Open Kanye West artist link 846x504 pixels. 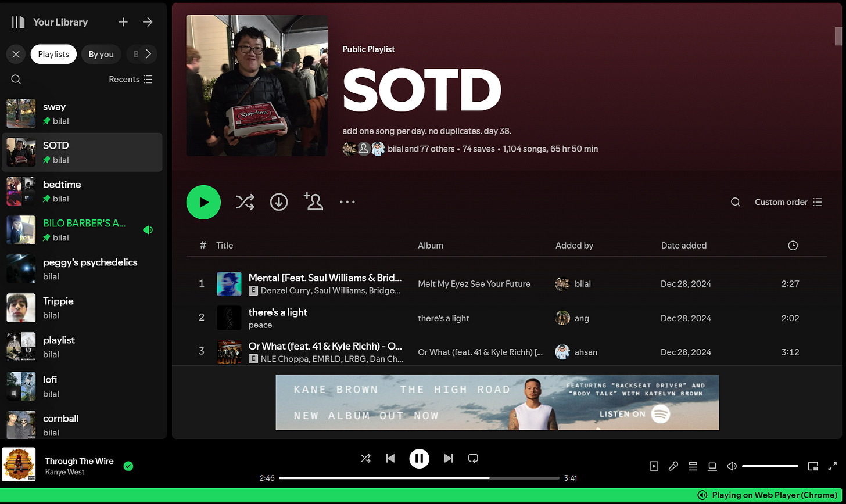click(x=65, y=472)
